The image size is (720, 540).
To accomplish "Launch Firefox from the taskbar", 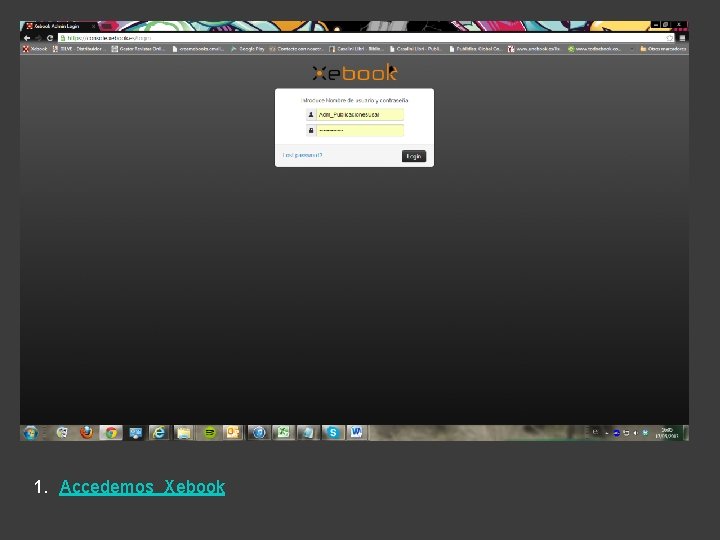I will pyautogui.click(x=86, y=433).
